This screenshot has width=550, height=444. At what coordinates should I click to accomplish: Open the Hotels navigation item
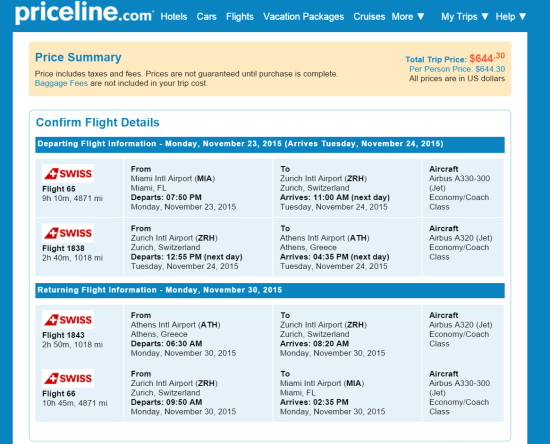tap(174, 16)
